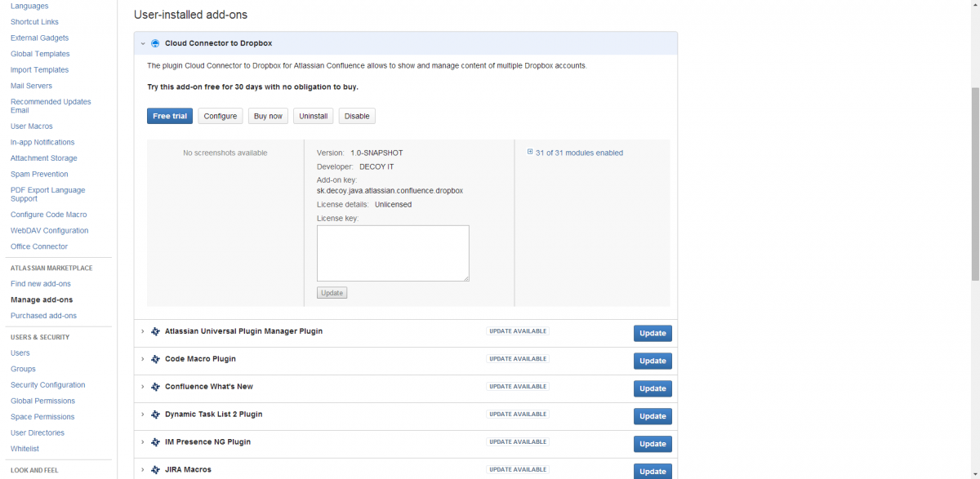
Task: Click the IM Presence NG plugin icon
Action: 155,442
